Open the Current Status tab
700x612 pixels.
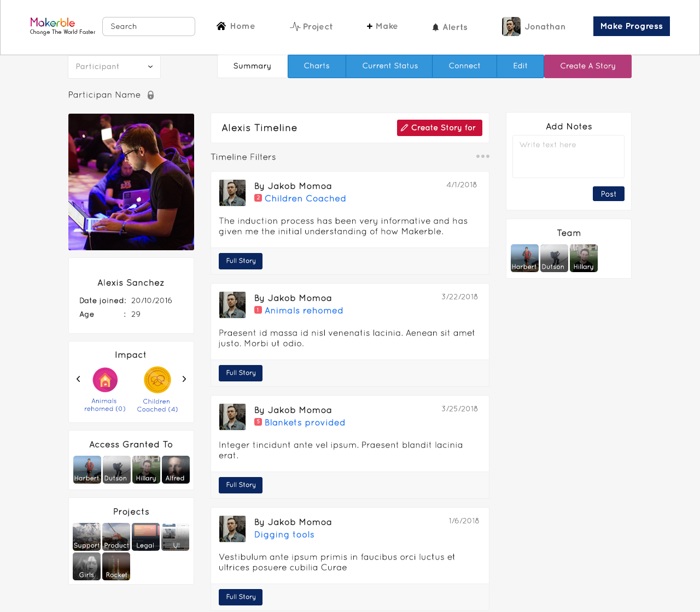coord(390,66)
